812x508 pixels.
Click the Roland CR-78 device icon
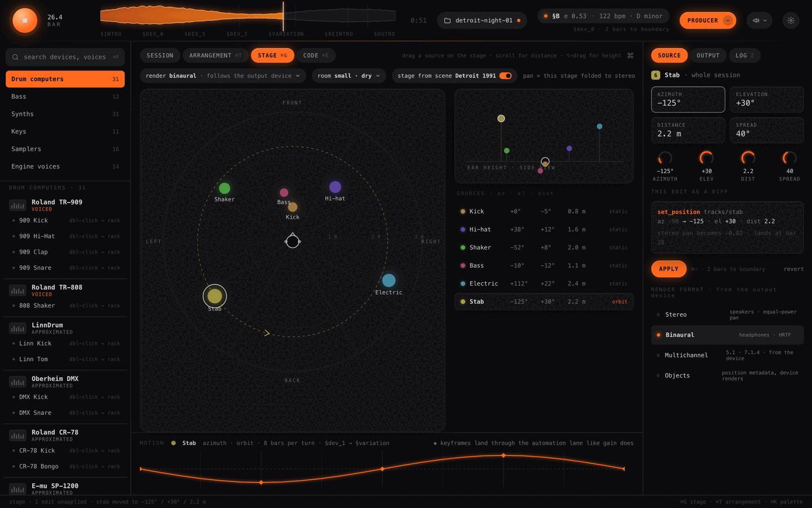point(17,436)
